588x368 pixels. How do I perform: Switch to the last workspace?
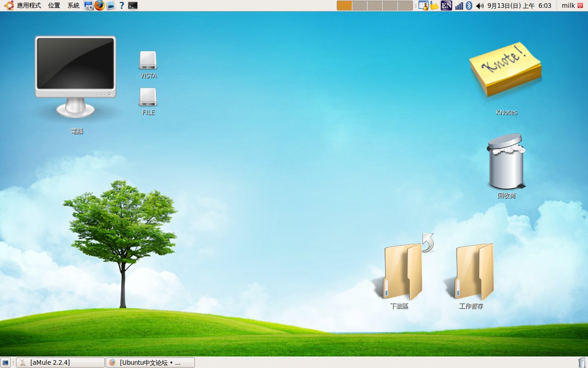click(405, 6)
